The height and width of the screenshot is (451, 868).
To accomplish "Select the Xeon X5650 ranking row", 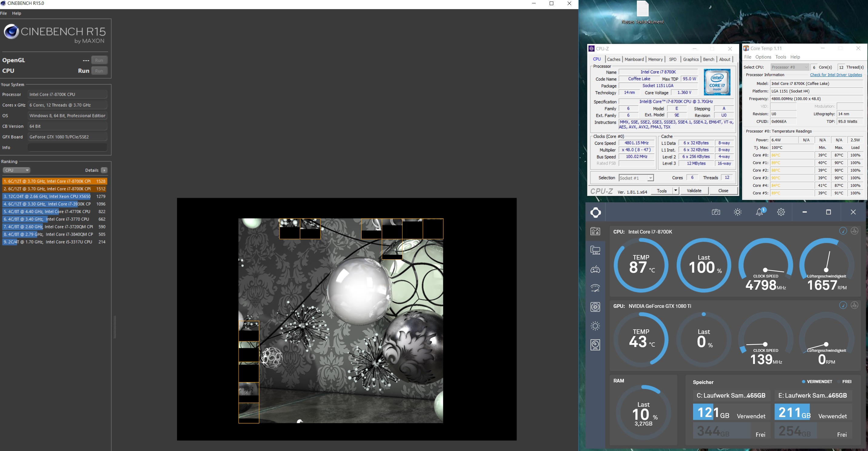I will [x=55, y=197].
